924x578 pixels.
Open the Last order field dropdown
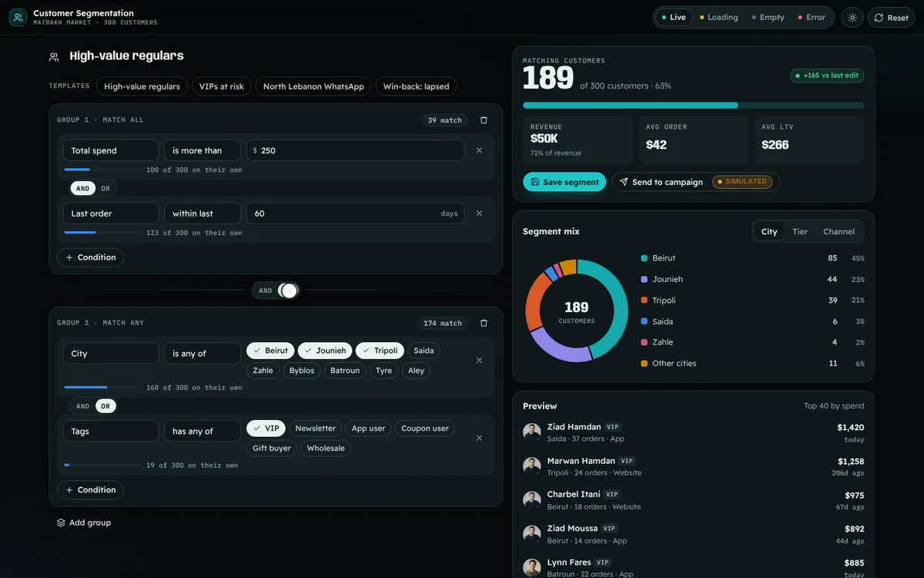[x=111, y=213]
